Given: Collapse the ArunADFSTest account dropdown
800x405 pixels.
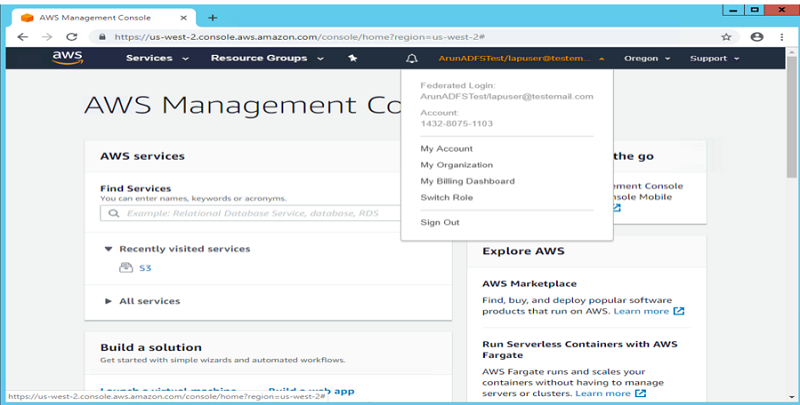Looking at the screenshot, I should [x=521, y=58].
